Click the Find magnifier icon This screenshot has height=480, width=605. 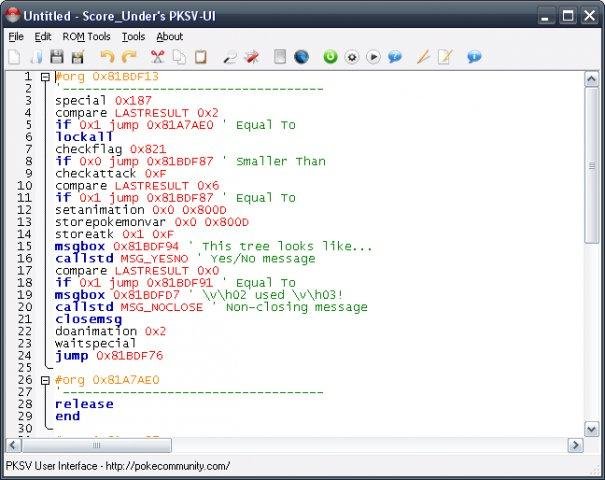click(x=230, y=57)
